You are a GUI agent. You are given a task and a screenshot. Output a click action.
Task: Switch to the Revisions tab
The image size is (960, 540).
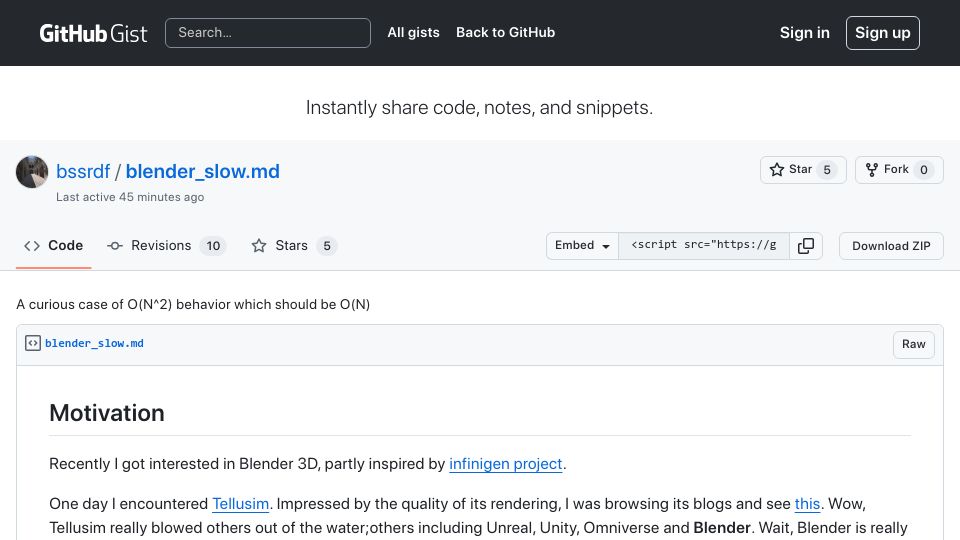point(167,246)
